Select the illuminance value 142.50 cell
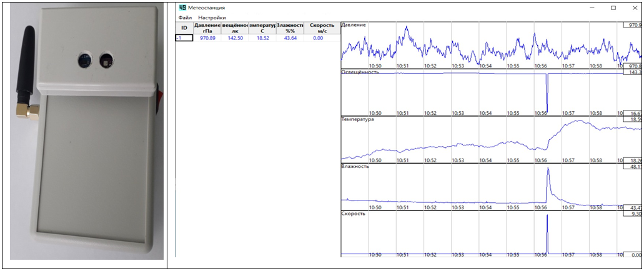644x271 pixels. coord(235,38)
